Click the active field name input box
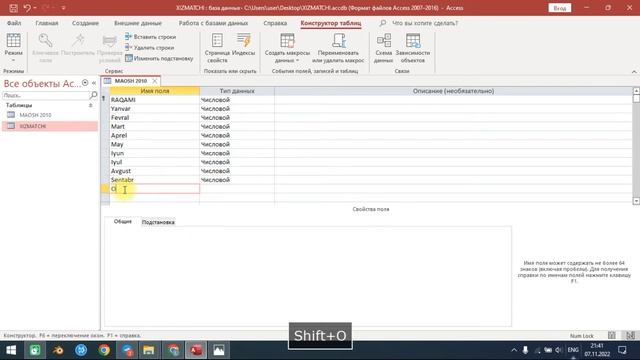The width and height of the screenshot is (640, 360). [155, 189]
